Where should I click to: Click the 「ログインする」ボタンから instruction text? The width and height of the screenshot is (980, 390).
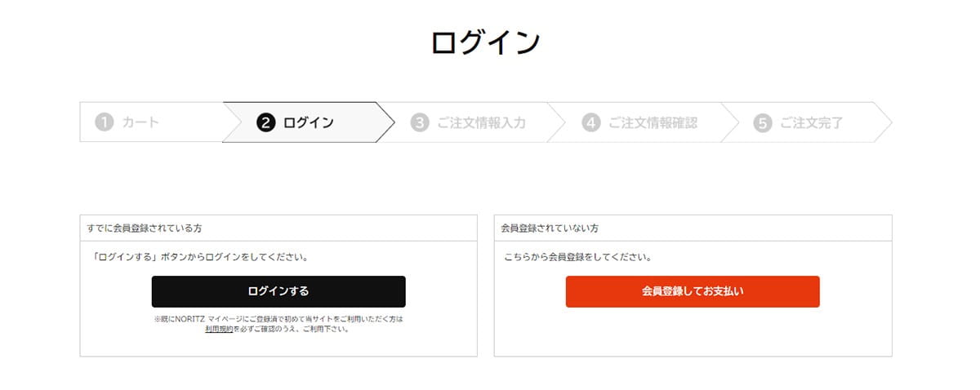coord(201,257)
